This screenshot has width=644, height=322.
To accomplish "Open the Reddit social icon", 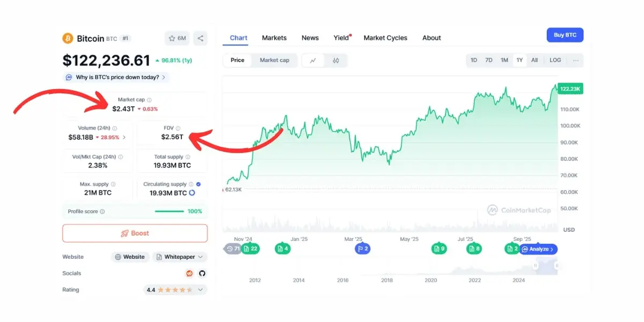I will 189,273.
